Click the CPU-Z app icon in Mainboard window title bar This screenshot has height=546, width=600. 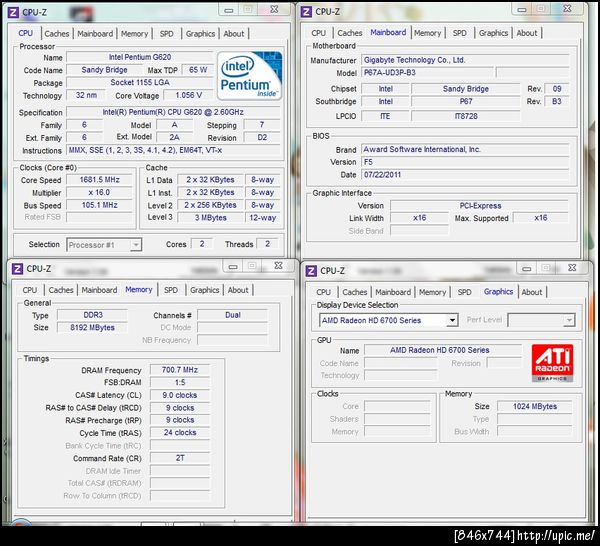pos(306,12)
